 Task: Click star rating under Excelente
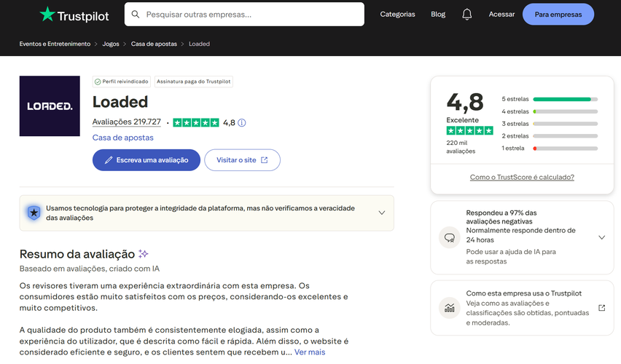tap(469, 130)
